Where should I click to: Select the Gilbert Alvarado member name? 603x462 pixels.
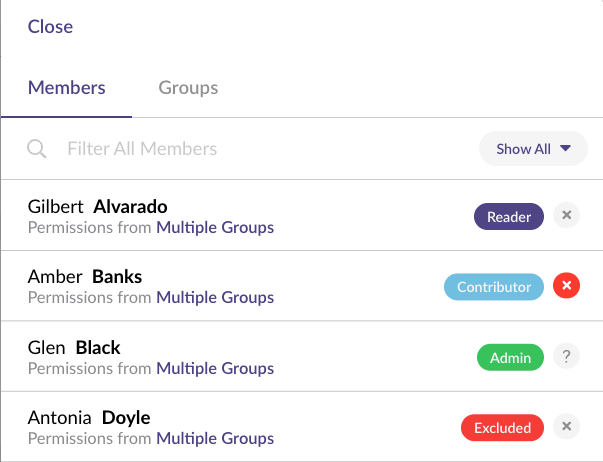click(x=97, y=207)
